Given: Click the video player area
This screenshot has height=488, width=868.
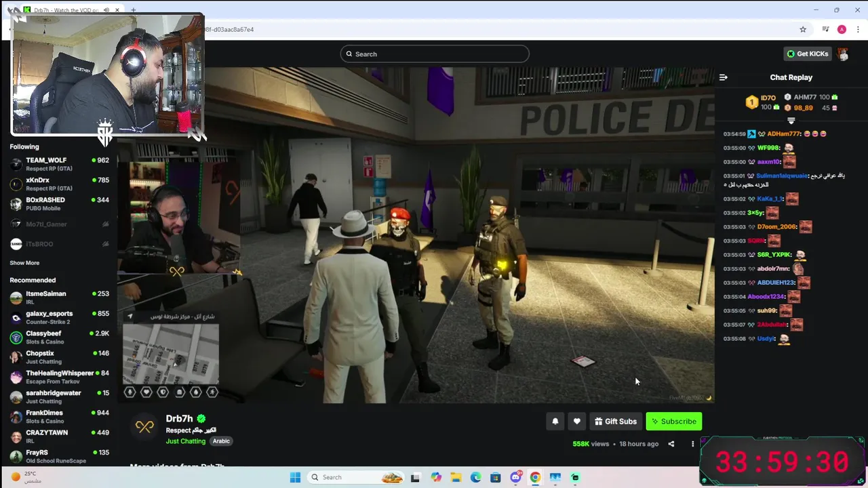Looking at the screenshot, I should click(x=415, y=235).
